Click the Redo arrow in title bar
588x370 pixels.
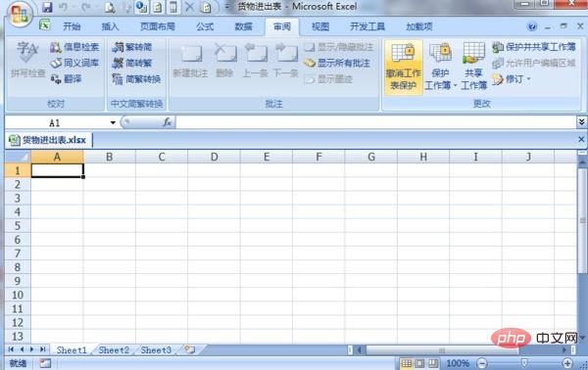86,7
